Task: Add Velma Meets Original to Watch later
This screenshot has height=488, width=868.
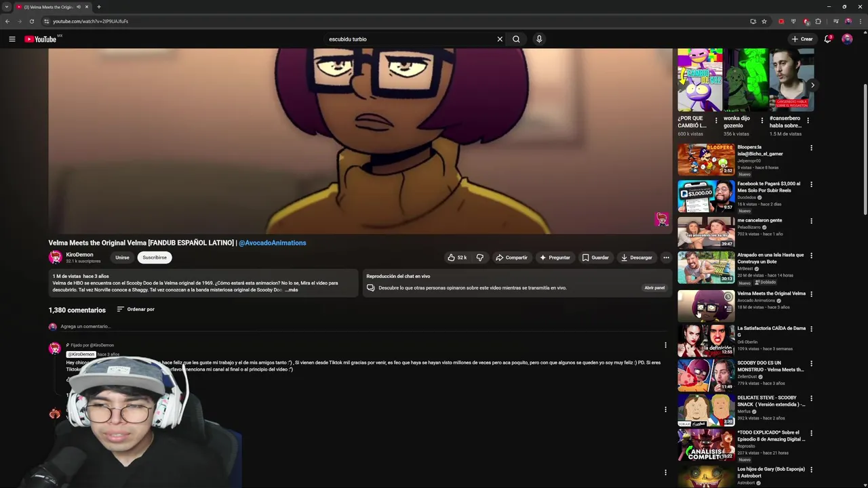Action: pyautogui.click(x=728, y=297)
